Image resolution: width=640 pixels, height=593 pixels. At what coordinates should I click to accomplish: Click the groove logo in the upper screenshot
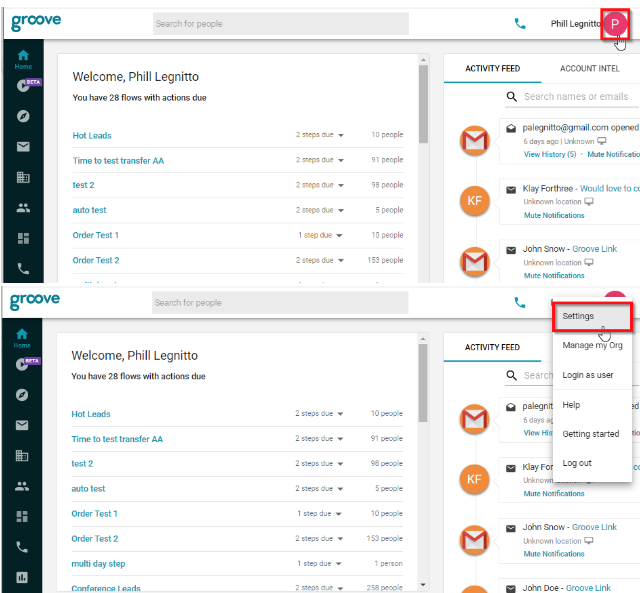pyautogui.click(x=36, y=22)
